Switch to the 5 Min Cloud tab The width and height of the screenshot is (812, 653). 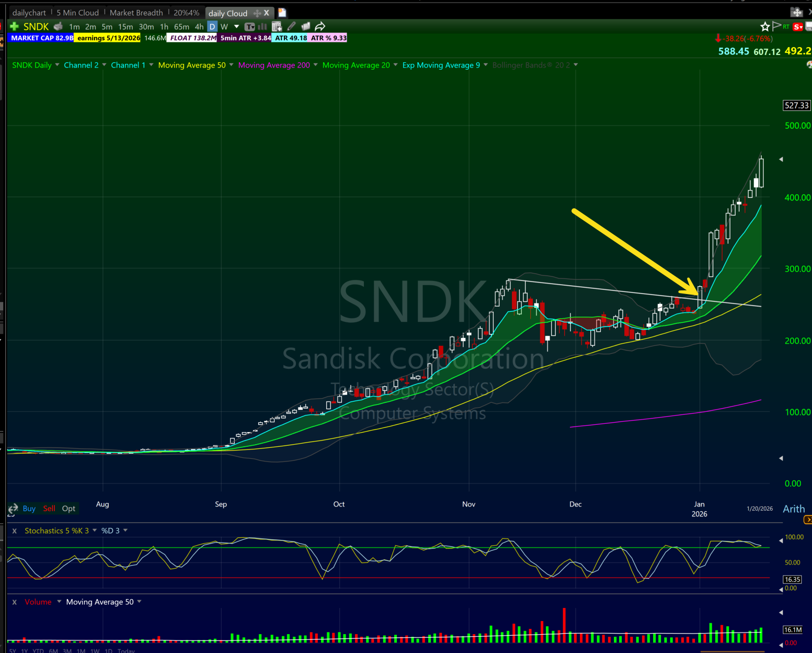point(78,13)
